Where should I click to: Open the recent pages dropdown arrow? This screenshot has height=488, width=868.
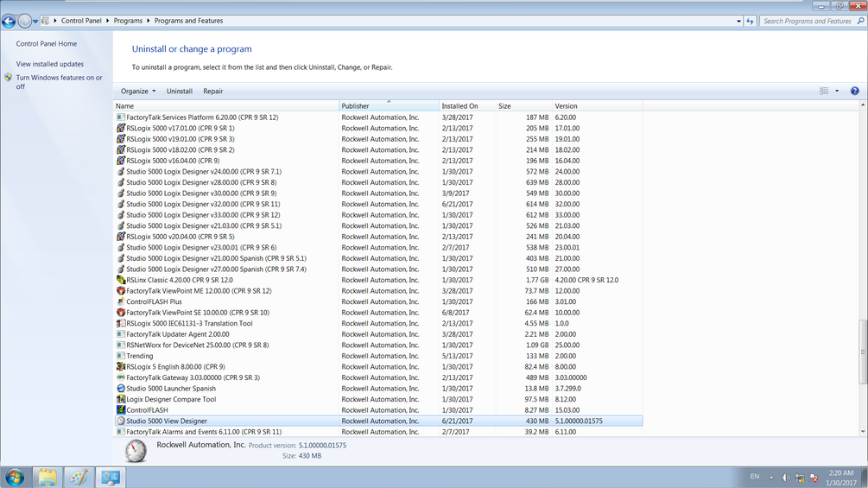[35, 21]
